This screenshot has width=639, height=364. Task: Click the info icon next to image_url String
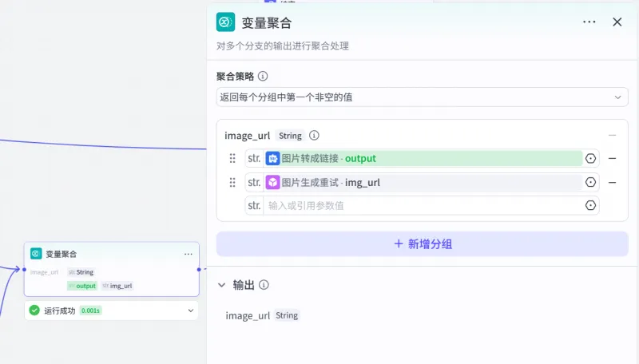pos(314,136)
